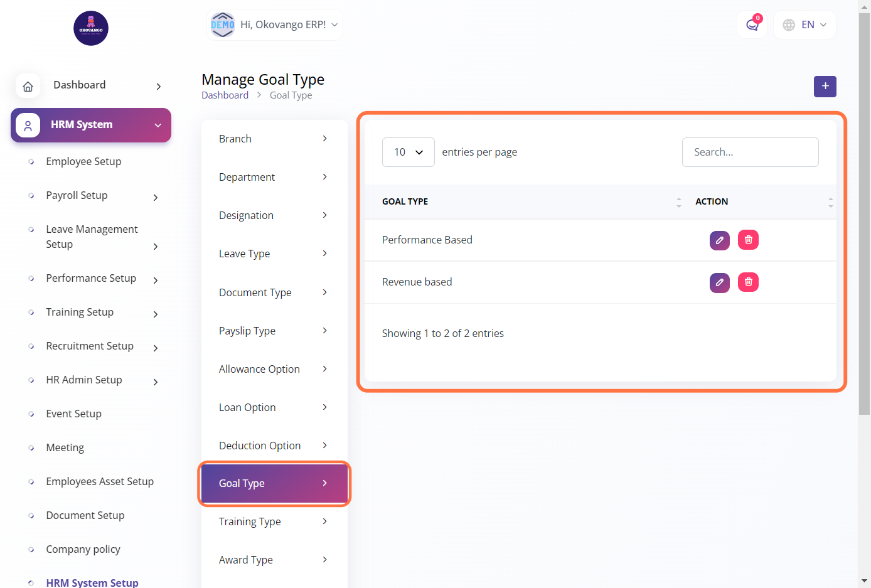Edit the Performance Based goal type
Viewport: 871px width, 588px height.
(719, 240)
